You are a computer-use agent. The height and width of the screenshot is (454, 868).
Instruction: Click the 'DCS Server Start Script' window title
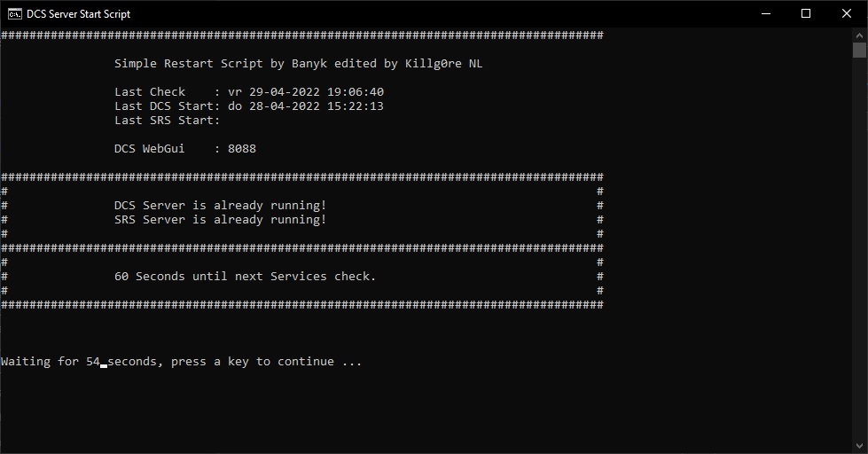(x=78, y=14)
